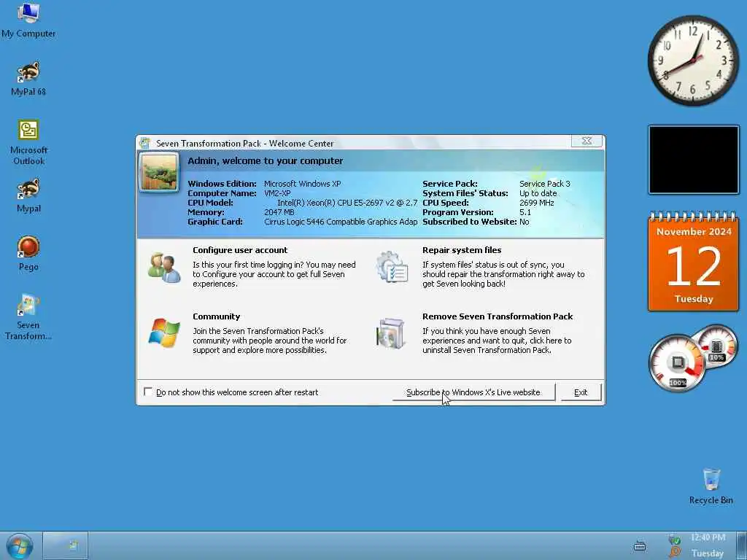Select the MyPal 68 desktop shortcut
Screen dimensions: 747x560
click(28, 79)
